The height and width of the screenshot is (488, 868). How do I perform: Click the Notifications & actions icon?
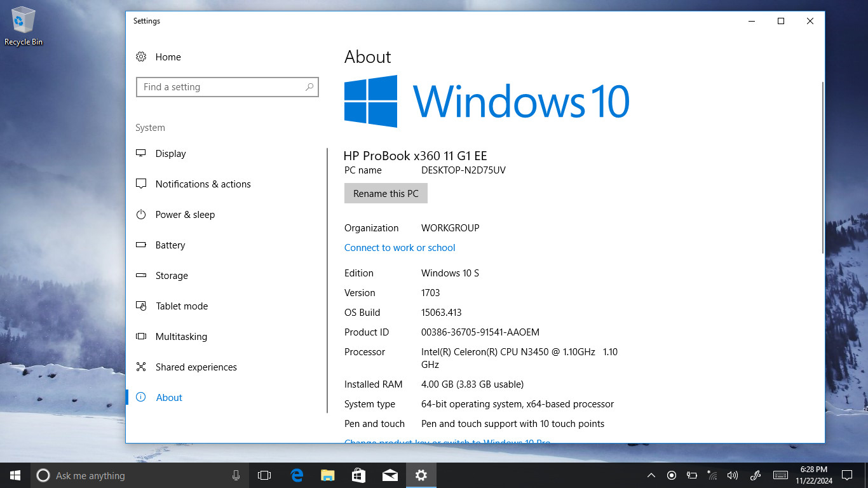141,184
